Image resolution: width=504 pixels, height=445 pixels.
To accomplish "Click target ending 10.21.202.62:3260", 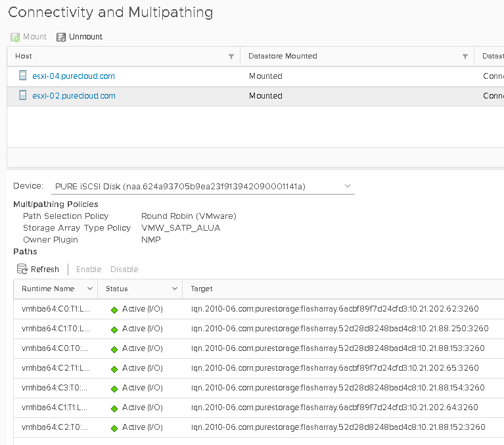I will pos(334,309).
